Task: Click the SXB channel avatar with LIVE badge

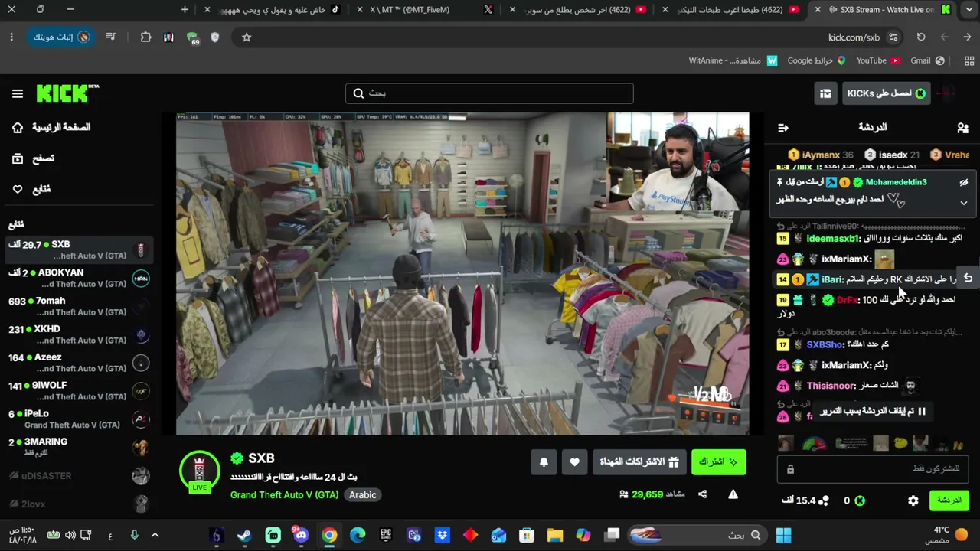Action: pos(199,471)
